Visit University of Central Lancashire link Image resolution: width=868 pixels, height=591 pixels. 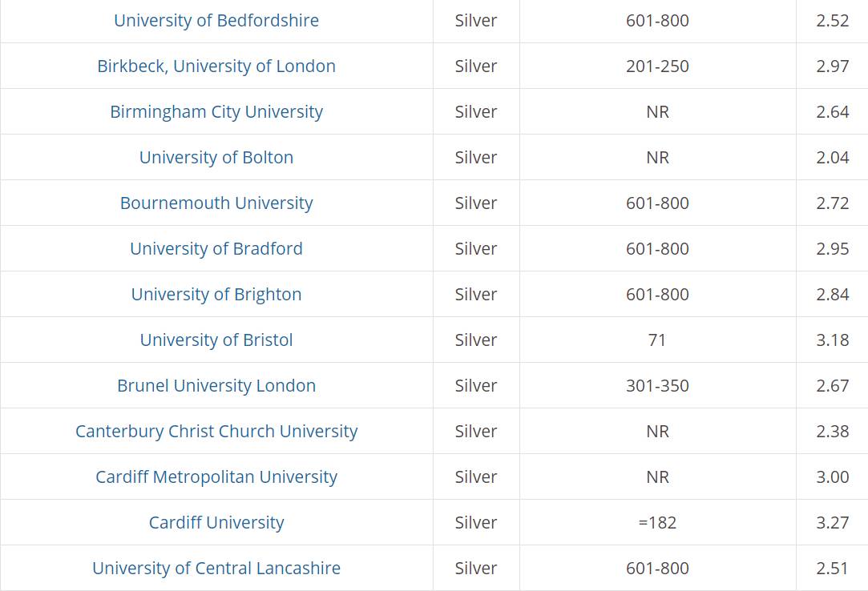coord(216,569)
